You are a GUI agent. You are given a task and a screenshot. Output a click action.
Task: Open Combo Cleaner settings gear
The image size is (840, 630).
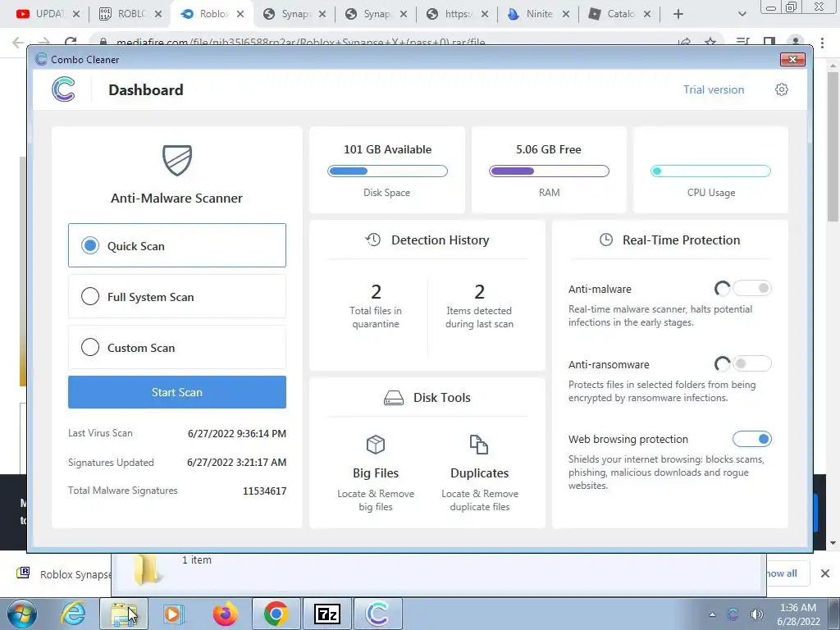(782, 89)
